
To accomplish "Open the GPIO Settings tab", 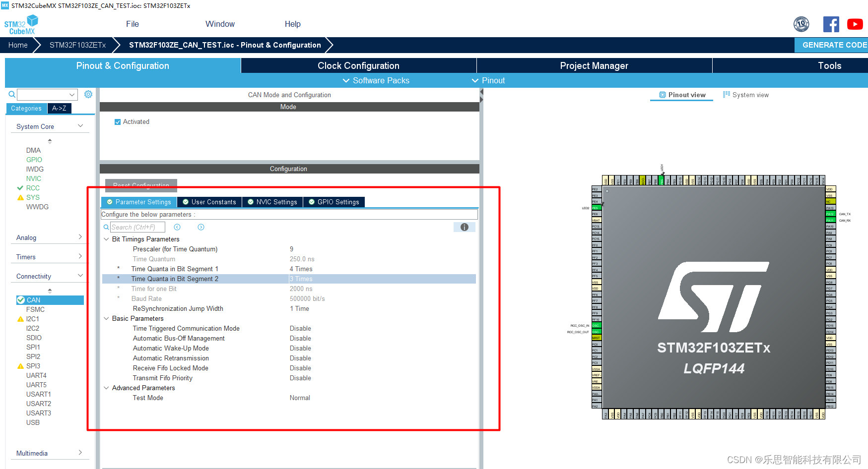I will click(x=334, y=202).
